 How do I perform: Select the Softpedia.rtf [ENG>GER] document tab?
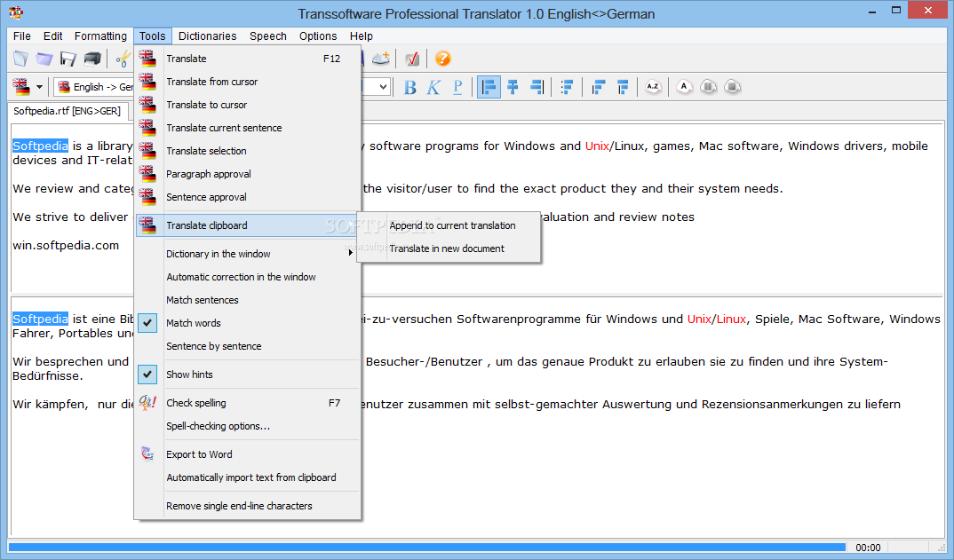pyautogui.click(x=67, y=111)
